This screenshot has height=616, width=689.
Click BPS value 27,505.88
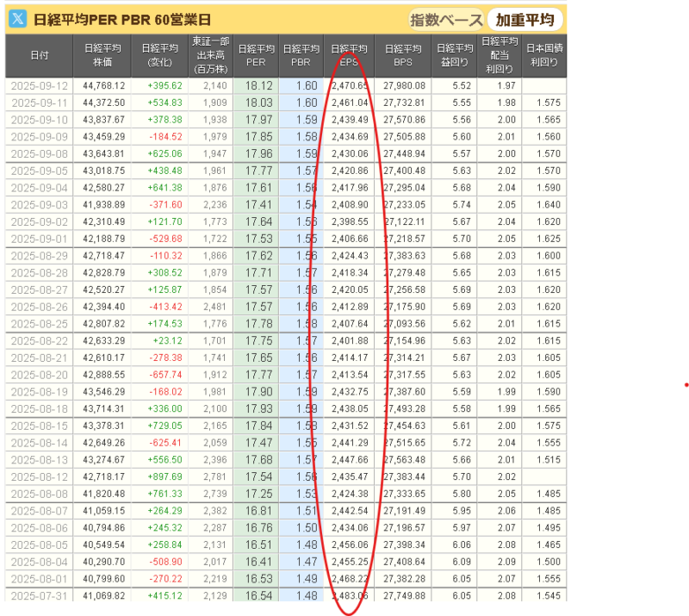click(404, 137)
